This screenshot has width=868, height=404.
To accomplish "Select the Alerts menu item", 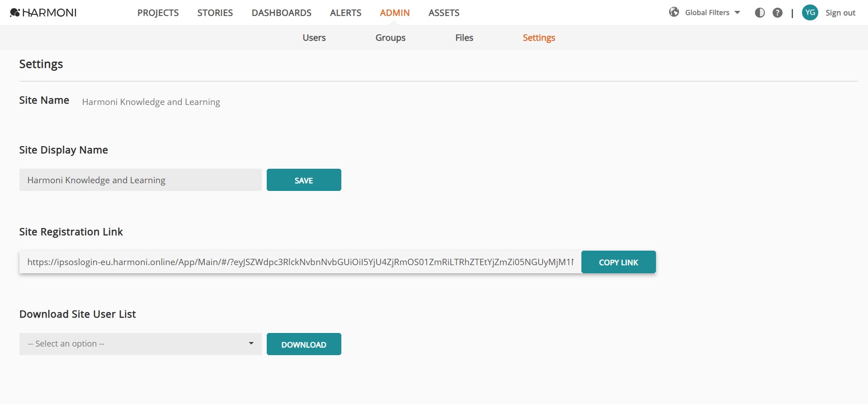I will (346, 13).
